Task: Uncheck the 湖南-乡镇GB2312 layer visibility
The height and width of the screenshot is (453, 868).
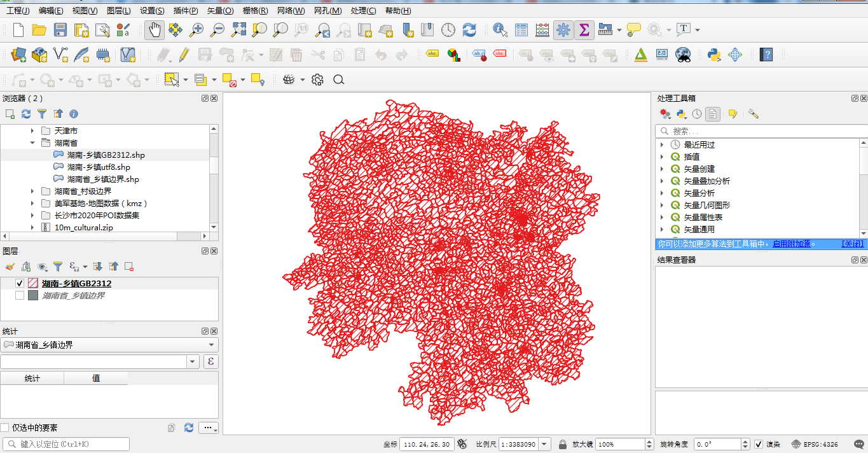Action: [x=20, y=283]
